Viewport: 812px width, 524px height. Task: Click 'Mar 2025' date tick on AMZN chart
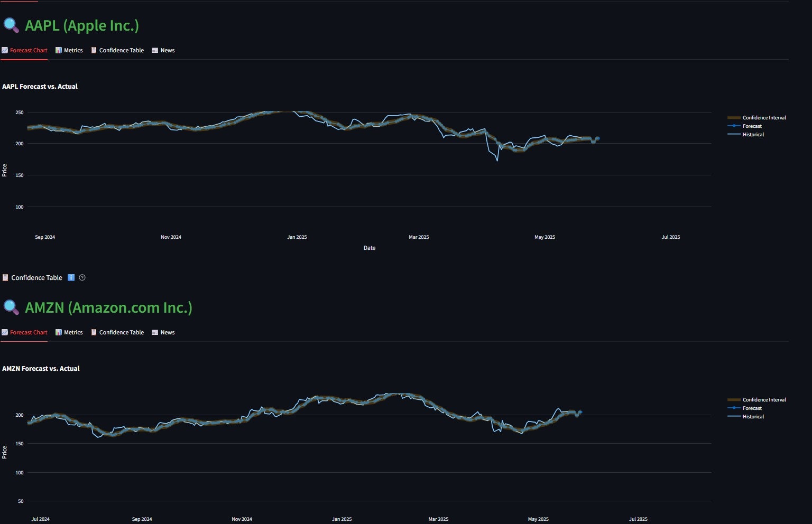click(438, 519)
